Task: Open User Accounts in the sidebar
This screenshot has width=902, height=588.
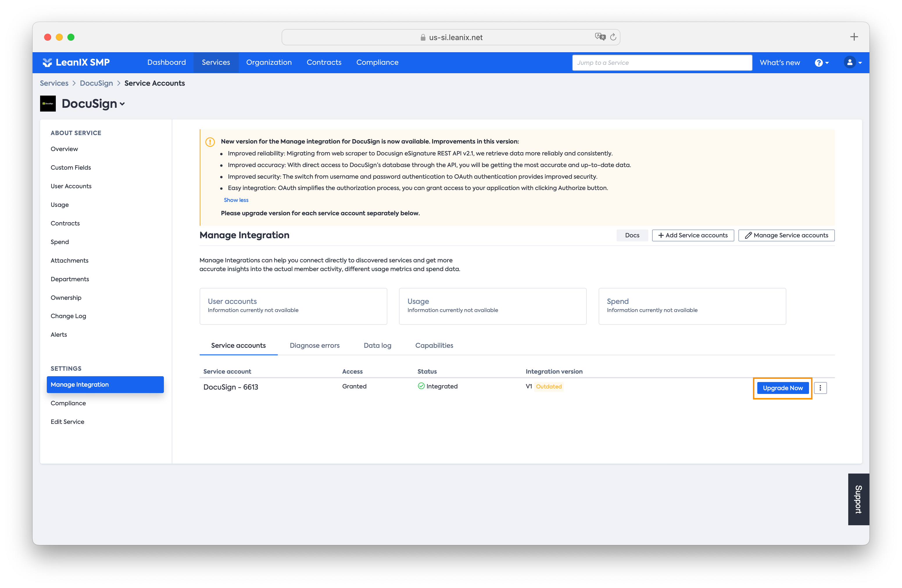Action: pyautogui.click(x=71, y=186)
